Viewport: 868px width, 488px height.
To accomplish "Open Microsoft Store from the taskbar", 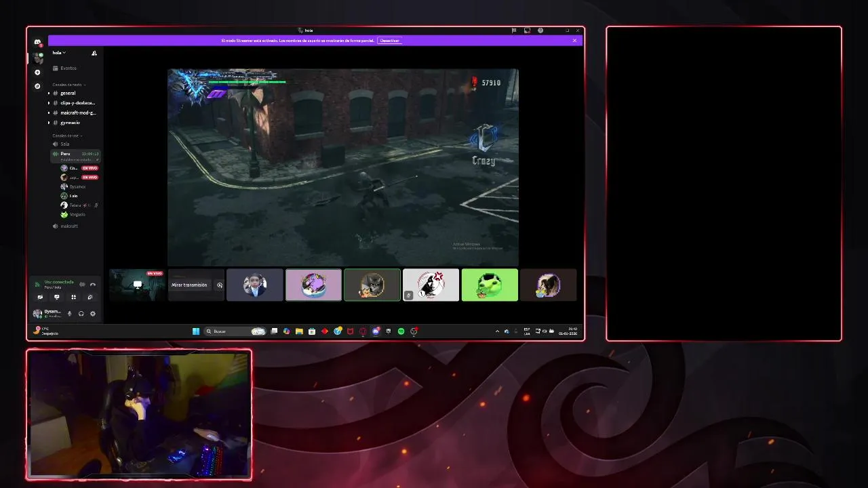I will click(312, 331).
